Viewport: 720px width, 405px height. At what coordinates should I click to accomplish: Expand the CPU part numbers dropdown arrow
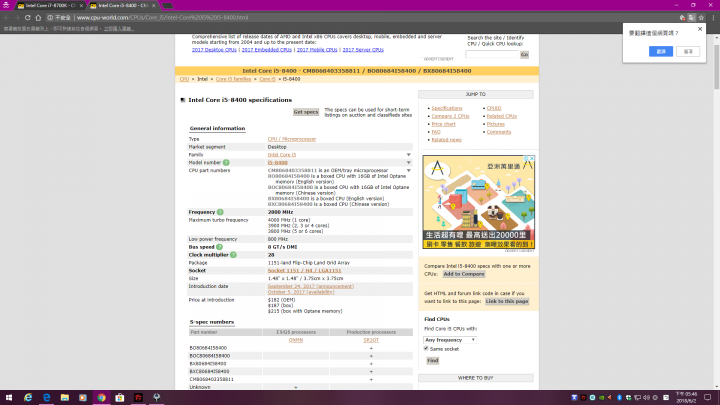pos(408,170)
